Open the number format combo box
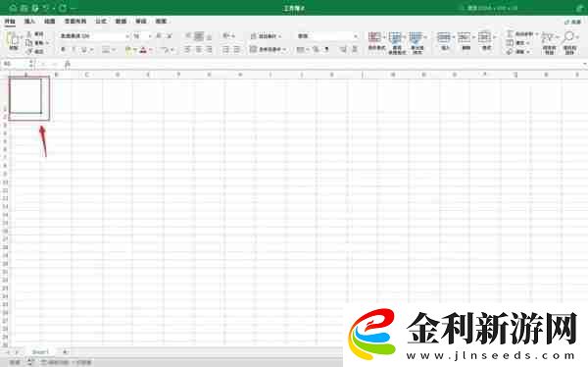This screenshot has width=588, height=367. [327, 36]
